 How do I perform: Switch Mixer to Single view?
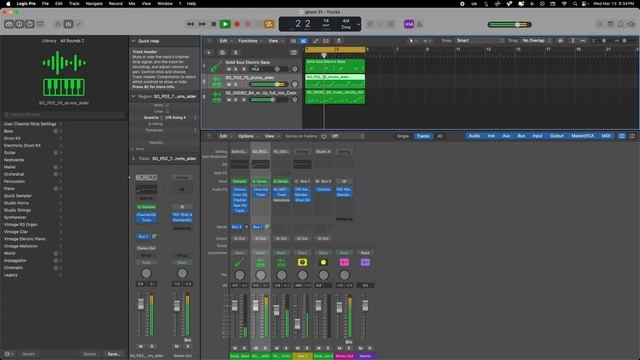click(x=403, y=136)
